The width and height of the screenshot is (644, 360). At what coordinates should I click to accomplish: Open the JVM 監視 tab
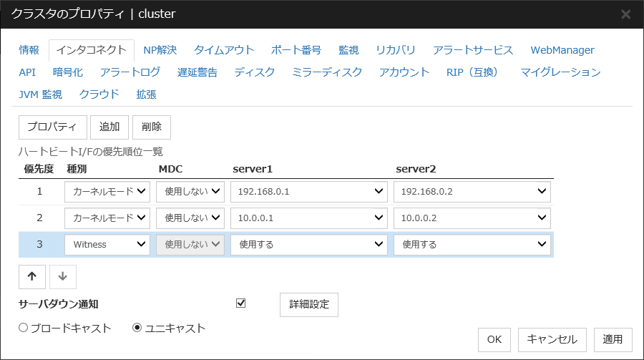coord(40,94)
